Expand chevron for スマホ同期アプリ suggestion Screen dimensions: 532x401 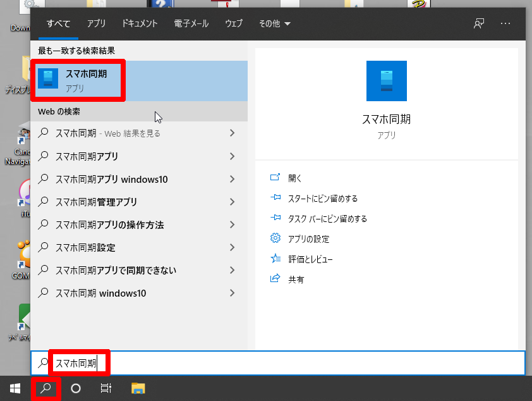[x=232, y=156]
